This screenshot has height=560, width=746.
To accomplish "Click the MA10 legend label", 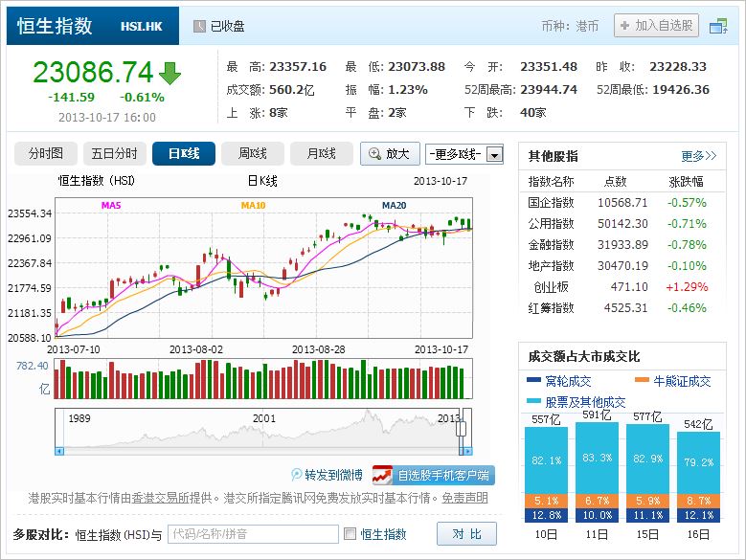I will [253, 206].
